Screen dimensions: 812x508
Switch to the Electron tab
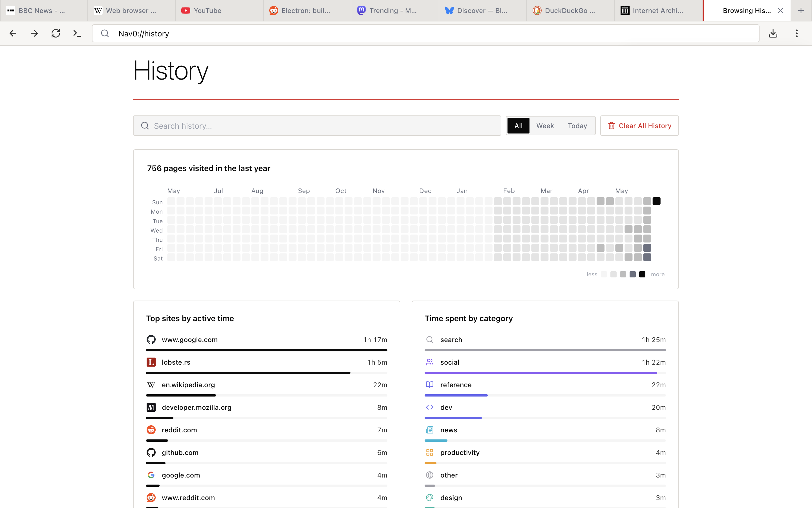click(x=307, y=10)
